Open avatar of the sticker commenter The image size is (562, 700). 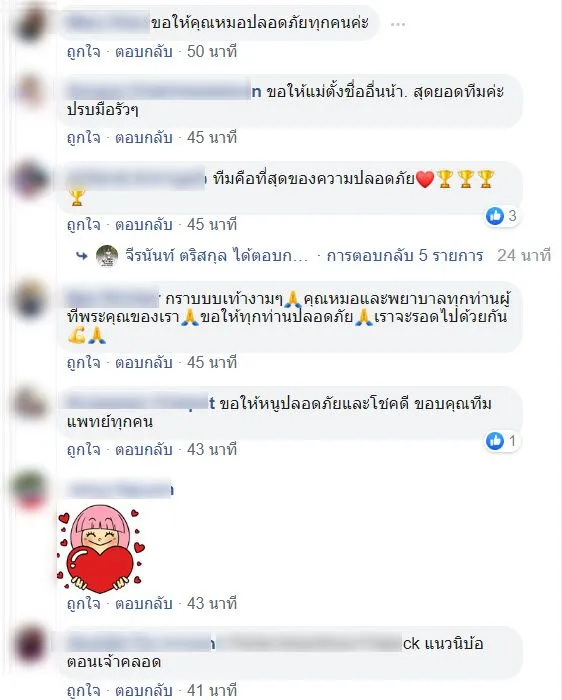[x=30, y=490]
